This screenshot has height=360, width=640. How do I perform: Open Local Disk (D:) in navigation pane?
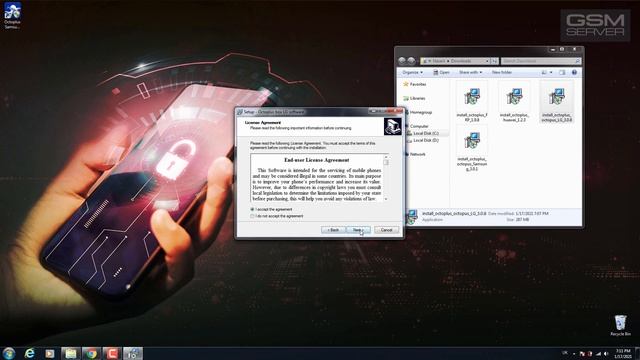point(426,140)
